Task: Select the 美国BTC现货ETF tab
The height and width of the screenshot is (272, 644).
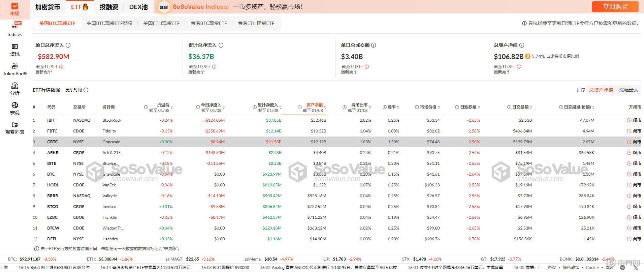Action: tap(57, 23)
